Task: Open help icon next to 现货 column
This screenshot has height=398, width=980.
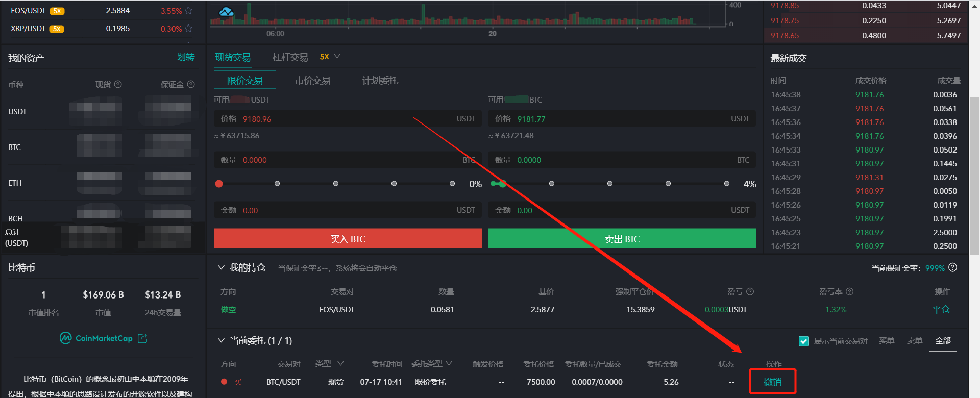Action: [x=118, y=84]
